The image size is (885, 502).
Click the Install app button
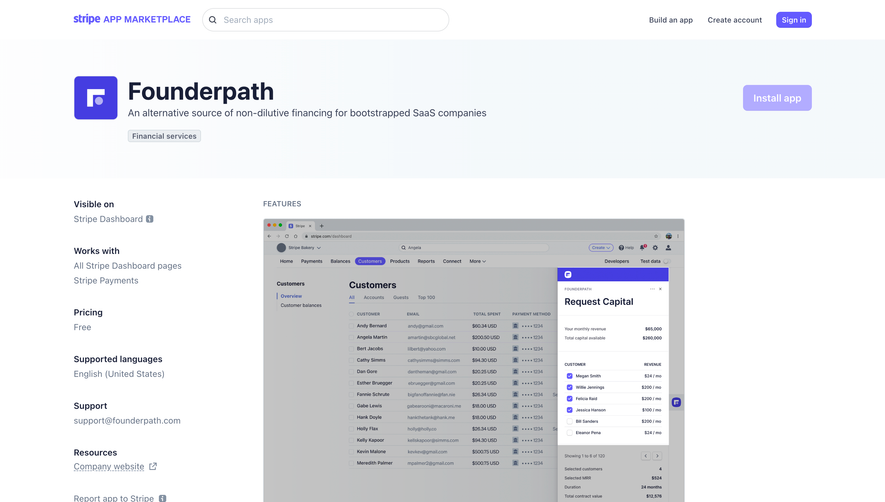[x=777, y=98]
